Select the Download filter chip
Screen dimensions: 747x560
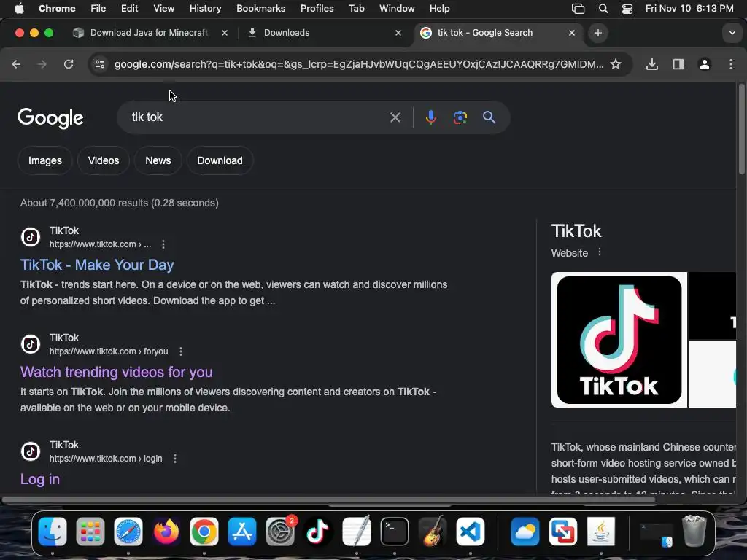click(220, 160)
